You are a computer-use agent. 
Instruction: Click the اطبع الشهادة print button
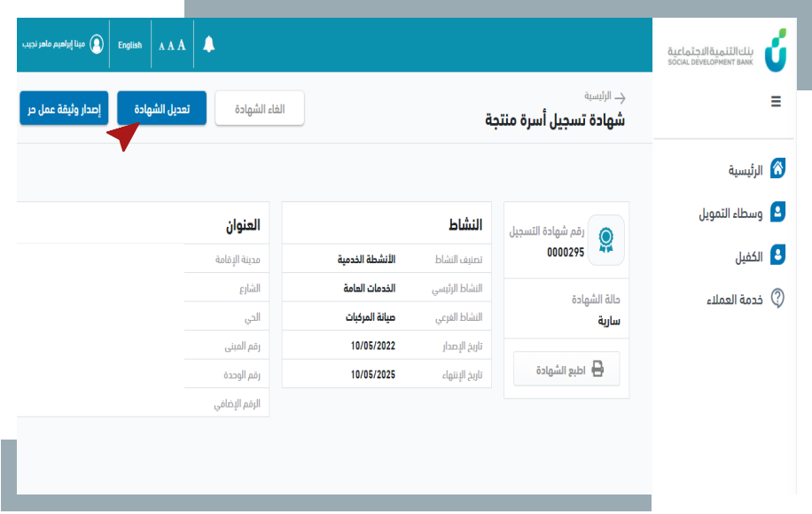[566, 369]
